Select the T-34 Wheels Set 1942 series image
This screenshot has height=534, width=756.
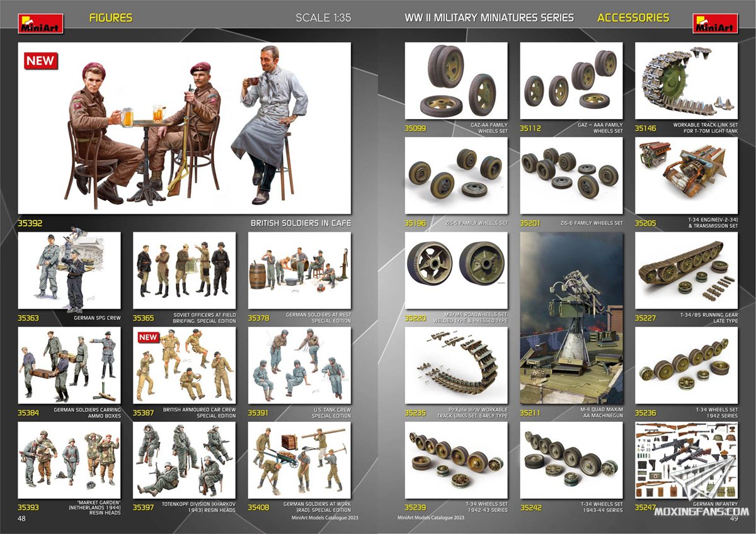686,365
